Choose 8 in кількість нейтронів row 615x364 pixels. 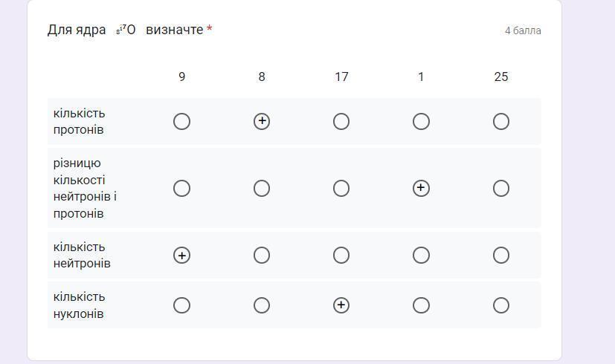[262, 256]
